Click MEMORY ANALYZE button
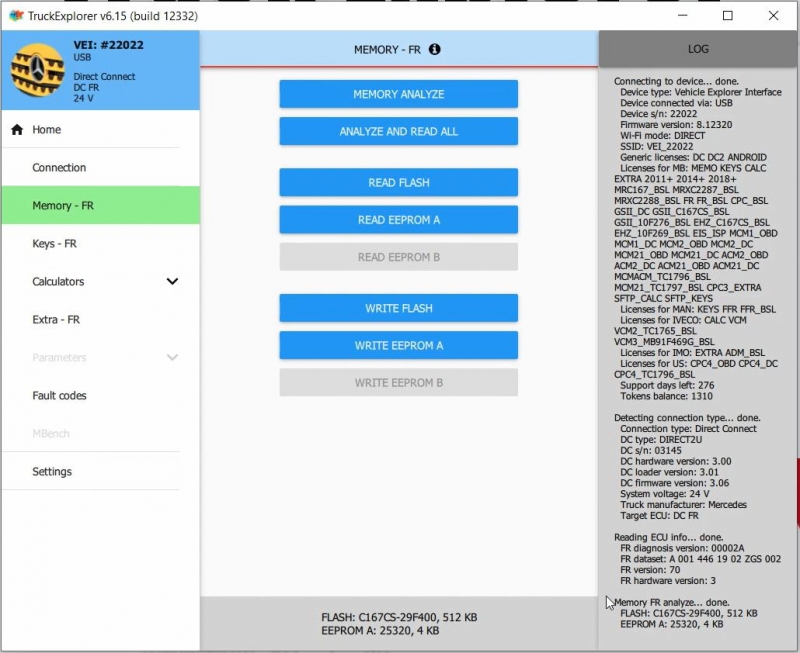 click(x=398, y=94)
